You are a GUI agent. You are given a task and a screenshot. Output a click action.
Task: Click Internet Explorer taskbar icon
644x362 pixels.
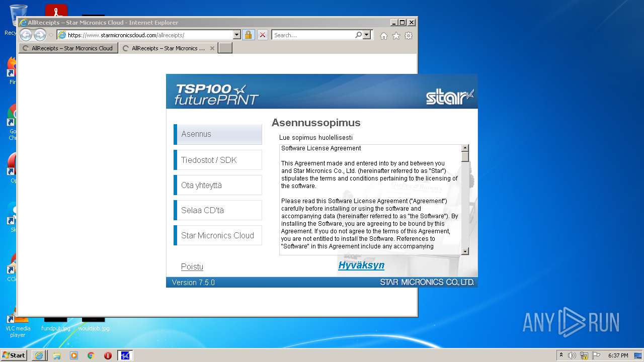[x=39, y=355]
